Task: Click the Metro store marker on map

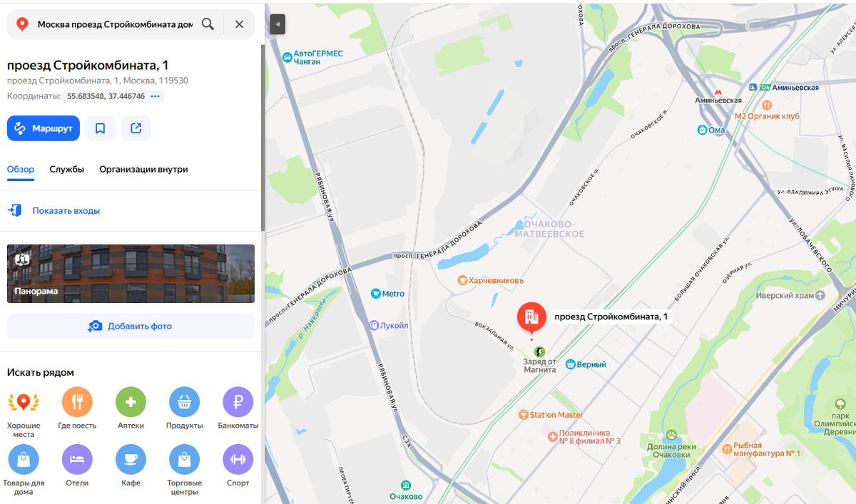Action: 387,294
